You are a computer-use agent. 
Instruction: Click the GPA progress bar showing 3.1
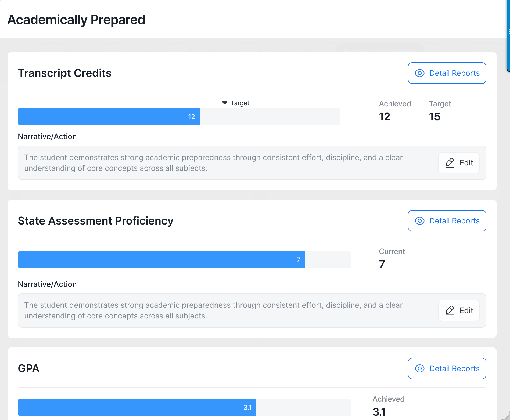(137, 407)
